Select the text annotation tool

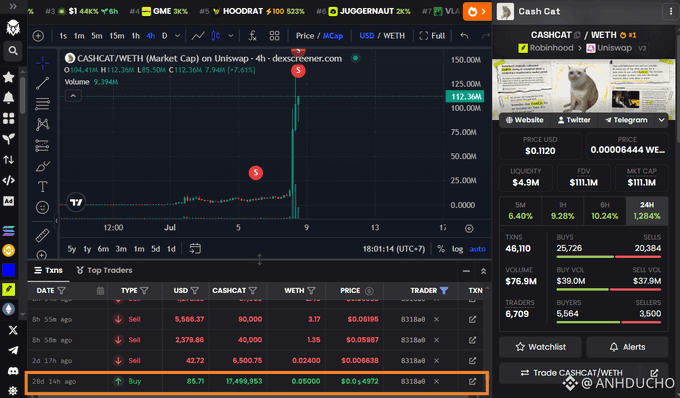click(42, 187)
